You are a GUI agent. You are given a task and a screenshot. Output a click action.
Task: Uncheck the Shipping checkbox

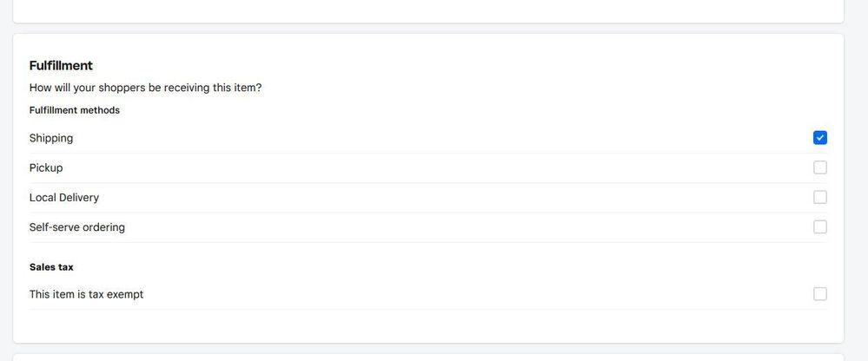[x=820, y=138]
